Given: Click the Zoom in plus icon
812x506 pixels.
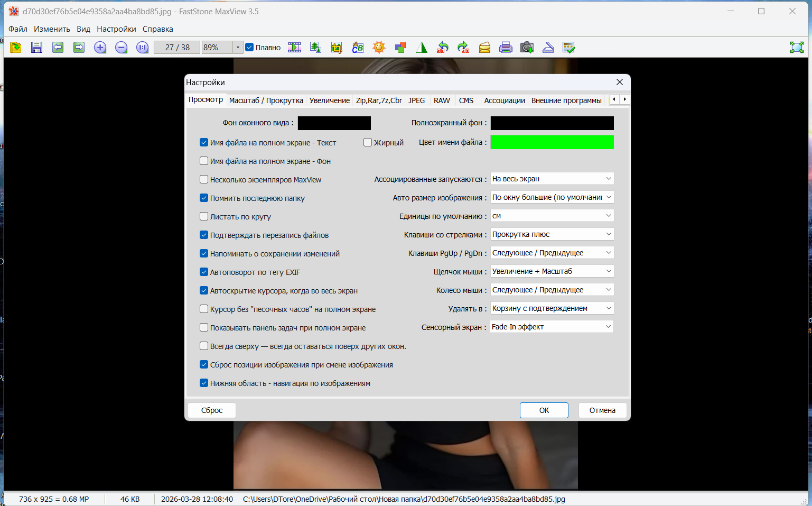Looking at the screenshot, I should tap(100, 48).
